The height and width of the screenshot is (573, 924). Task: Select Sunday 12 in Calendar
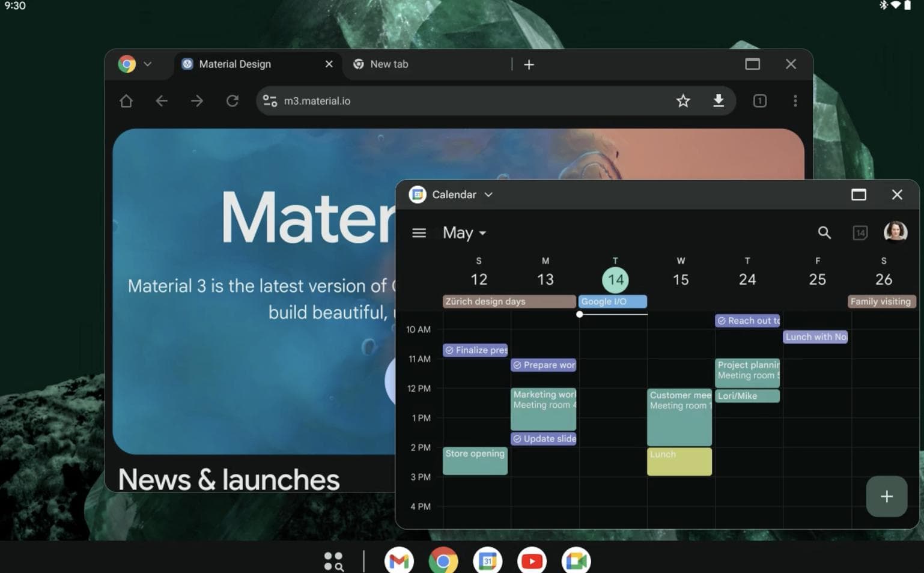(479, 279)
